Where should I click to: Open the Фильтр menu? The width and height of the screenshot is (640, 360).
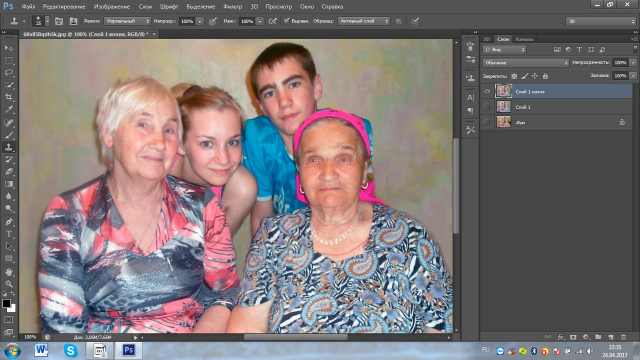(233, 7)
